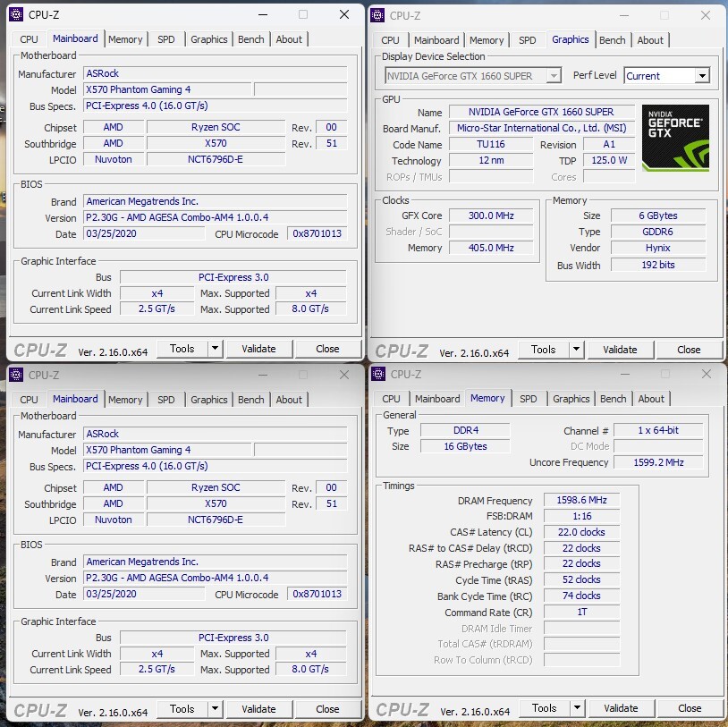Click the Tools button in the Graphics window

[x=543, y=350]
